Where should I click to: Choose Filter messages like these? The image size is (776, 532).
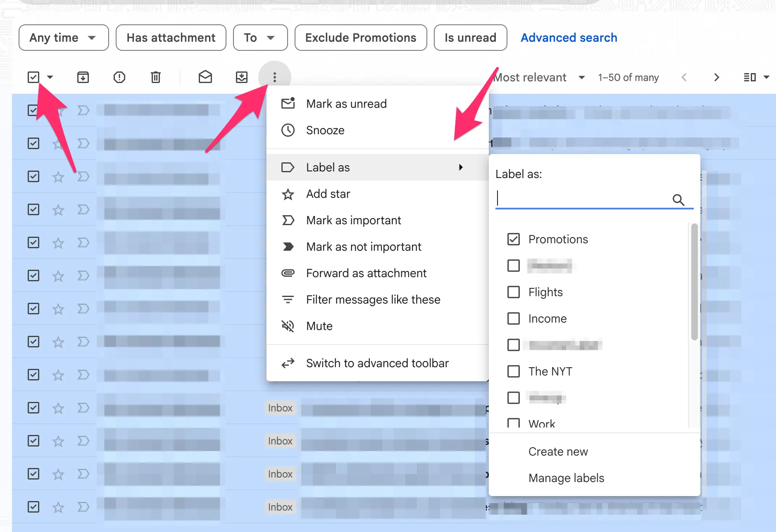coord(373,299)
